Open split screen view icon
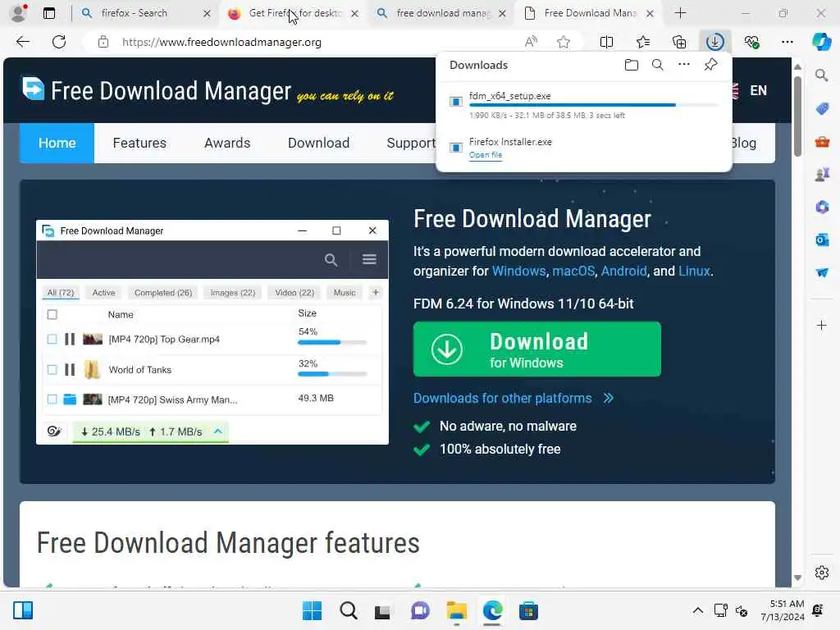The width and height of the screenshot is (840, 630). pyautogui.click(x=606, y=42)
